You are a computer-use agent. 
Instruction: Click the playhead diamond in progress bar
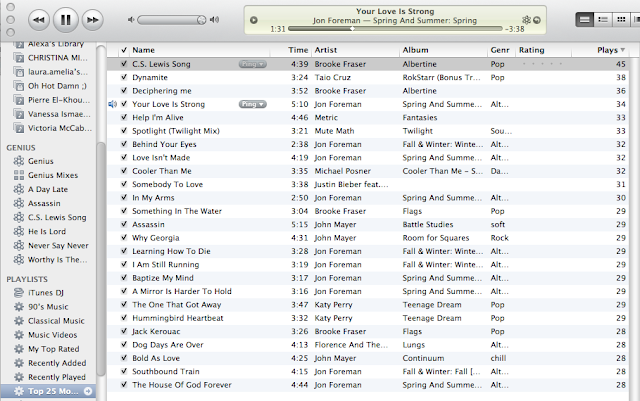click(352, 29)
